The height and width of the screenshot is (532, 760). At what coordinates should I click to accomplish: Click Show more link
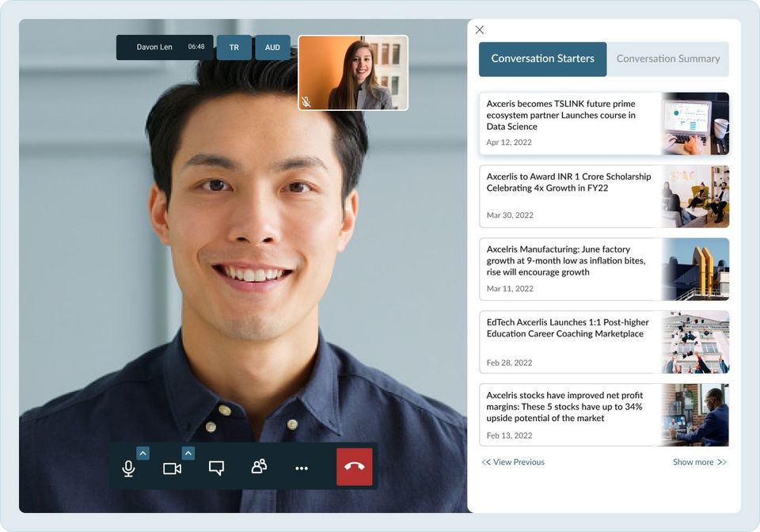tap(700, 462)
